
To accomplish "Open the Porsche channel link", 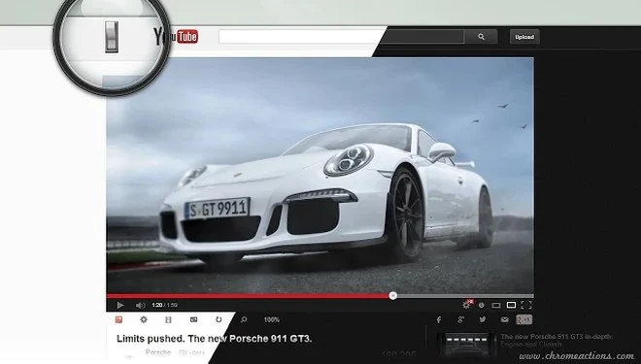I will [x=158, y=352].
